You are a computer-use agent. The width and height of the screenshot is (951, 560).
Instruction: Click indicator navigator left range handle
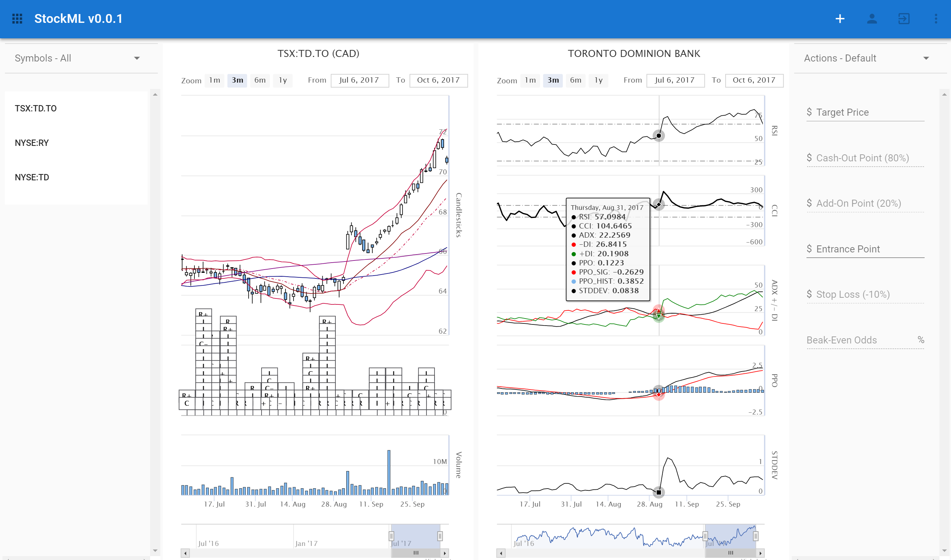(x=705, y=536)
